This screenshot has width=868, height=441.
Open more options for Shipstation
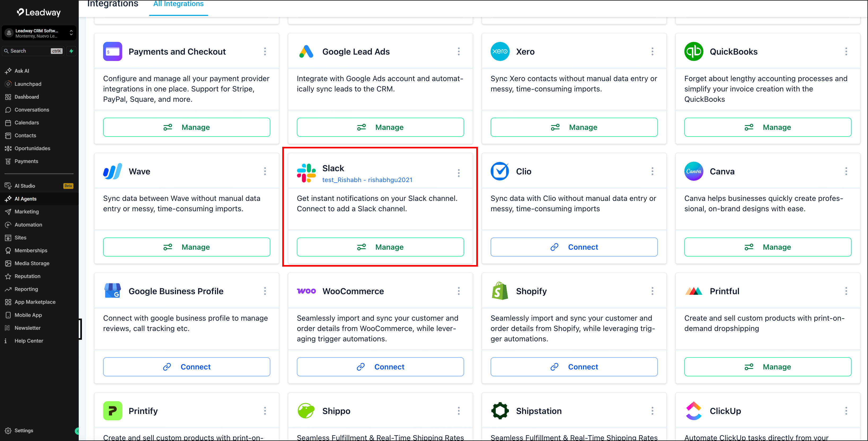click(x=652, y=411)
